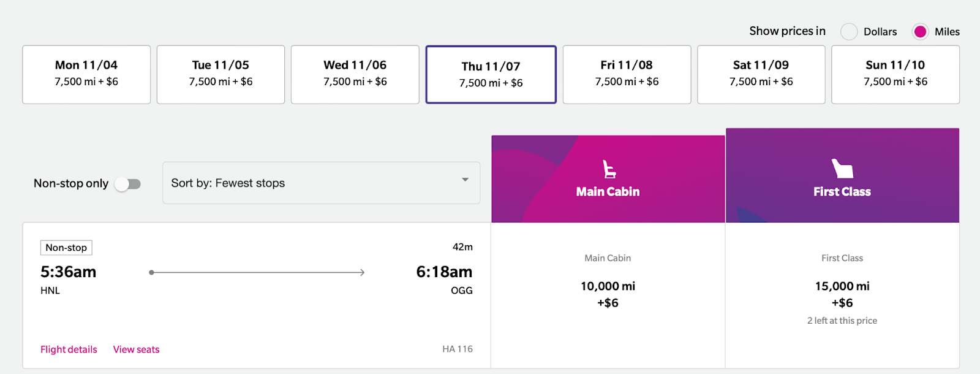Switch to the Wed 11/06 date
Image resolution: width=980 pixels, height=374 pixels.
point(355,74)
